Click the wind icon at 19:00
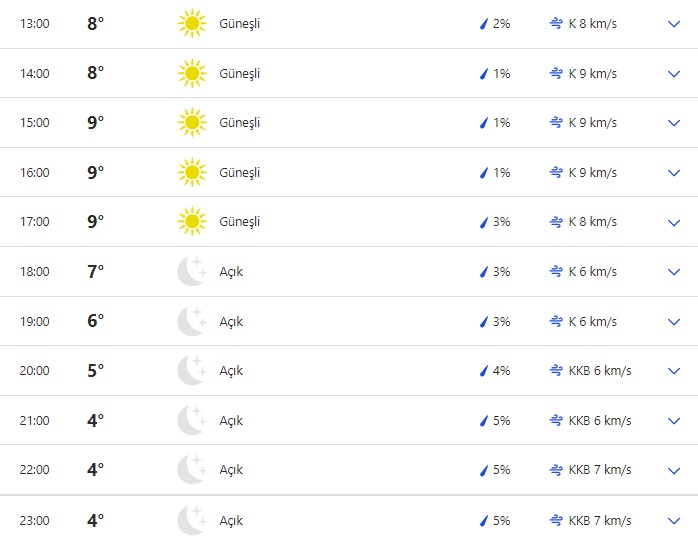This screenshot has height=545, width=698. point(556,322)
